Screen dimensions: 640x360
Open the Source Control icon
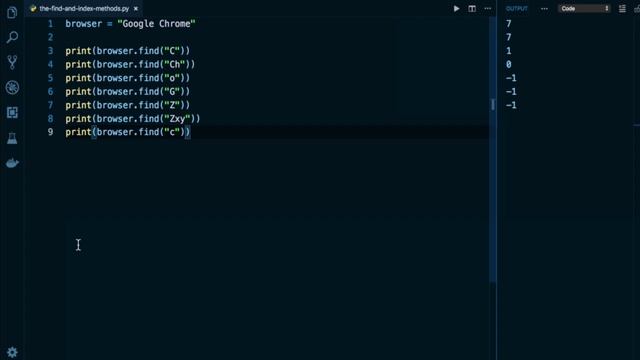12,62
